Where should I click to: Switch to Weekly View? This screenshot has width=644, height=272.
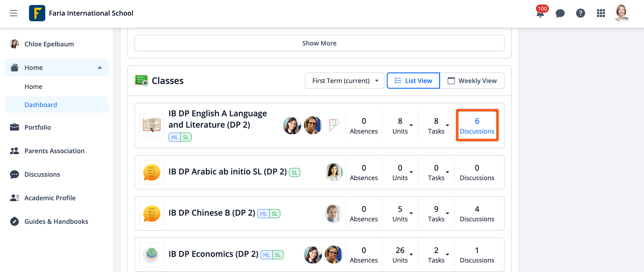(x=472, y=81)
